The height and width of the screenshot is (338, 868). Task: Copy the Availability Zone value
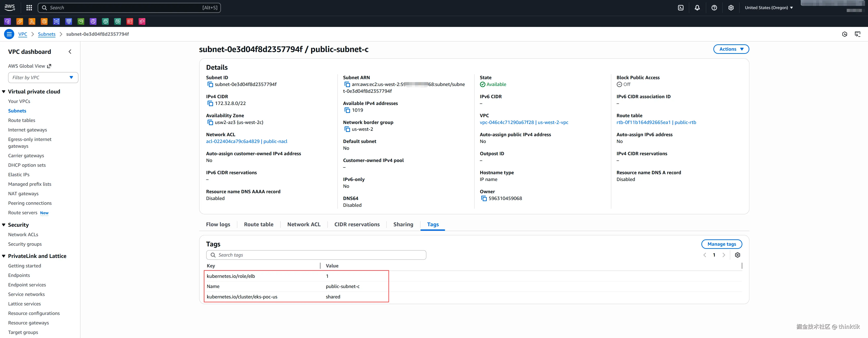tap(210, 123)
